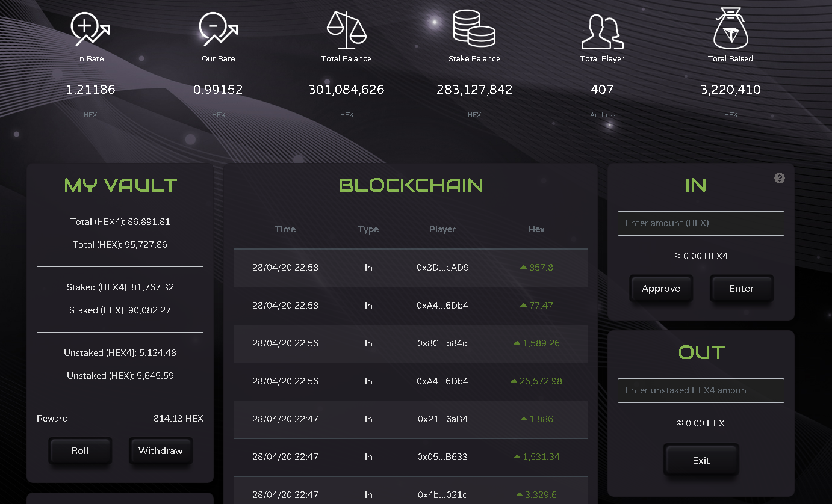Open the question mark help icon
The image size is (832, 504).
(780, 178)
